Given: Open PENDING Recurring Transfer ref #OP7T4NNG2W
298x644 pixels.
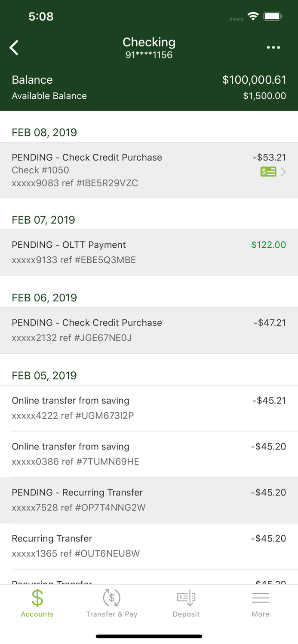Looking at the screenshot, I should coord(149,500).
